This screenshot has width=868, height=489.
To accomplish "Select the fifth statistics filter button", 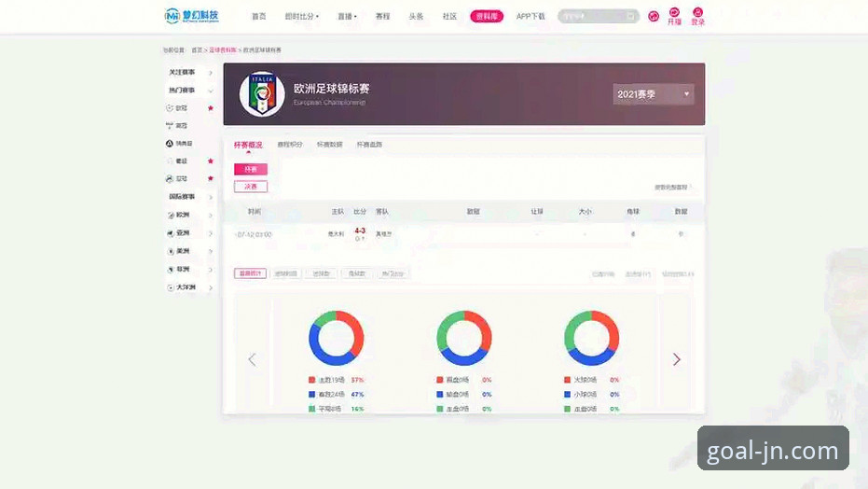I will tap(393, 273).
